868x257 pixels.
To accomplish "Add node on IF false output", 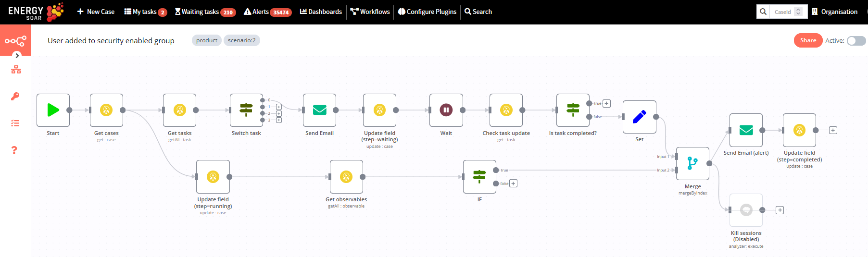I will [x=514, y=184].
